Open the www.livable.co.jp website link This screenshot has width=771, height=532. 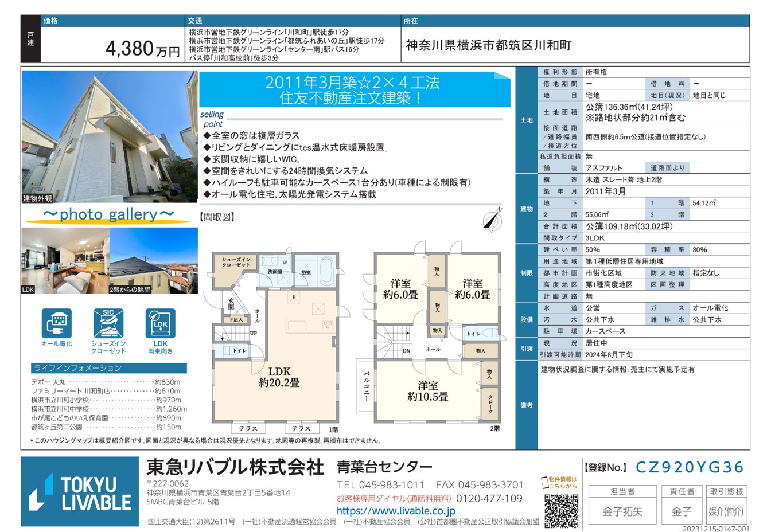coord(396,511)
